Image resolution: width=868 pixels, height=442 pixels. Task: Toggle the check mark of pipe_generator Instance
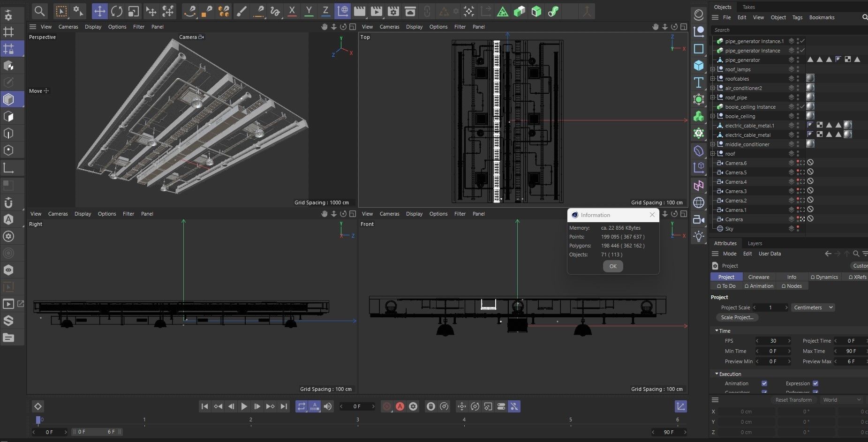tap(802, 51)
